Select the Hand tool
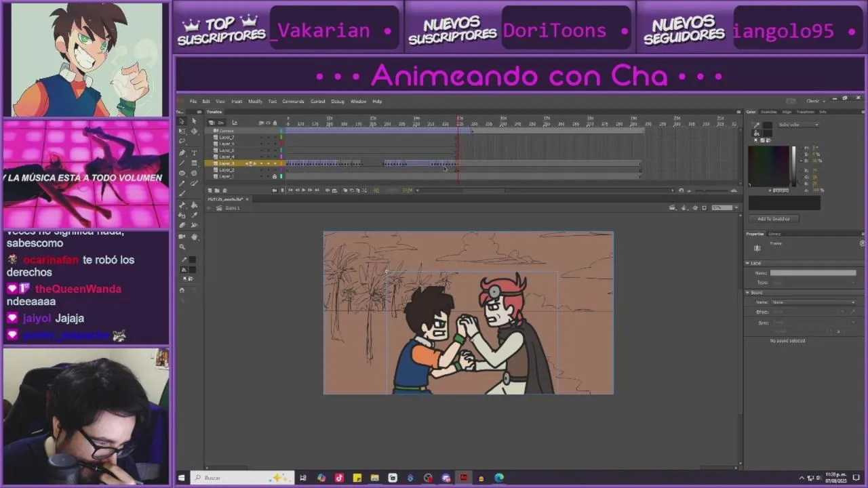Screen dimensions: 868x488 (194, 236)
